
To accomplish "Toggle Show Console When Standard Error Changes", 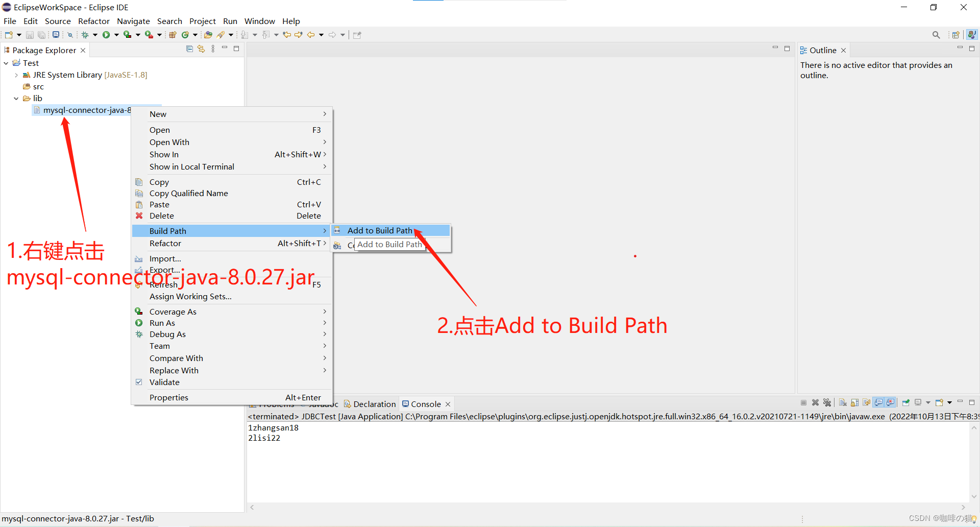I will coord(889,402).
